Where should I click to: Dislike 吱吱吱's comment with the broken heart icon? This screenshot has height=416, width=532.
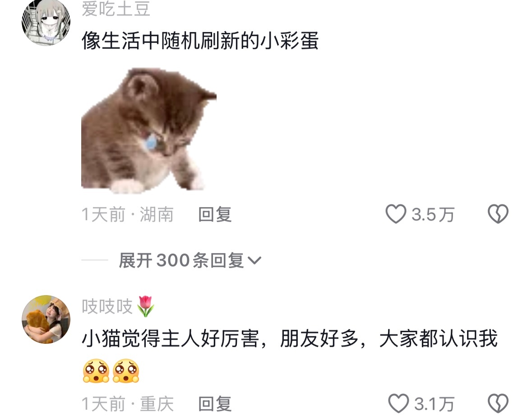coord(498,403)
